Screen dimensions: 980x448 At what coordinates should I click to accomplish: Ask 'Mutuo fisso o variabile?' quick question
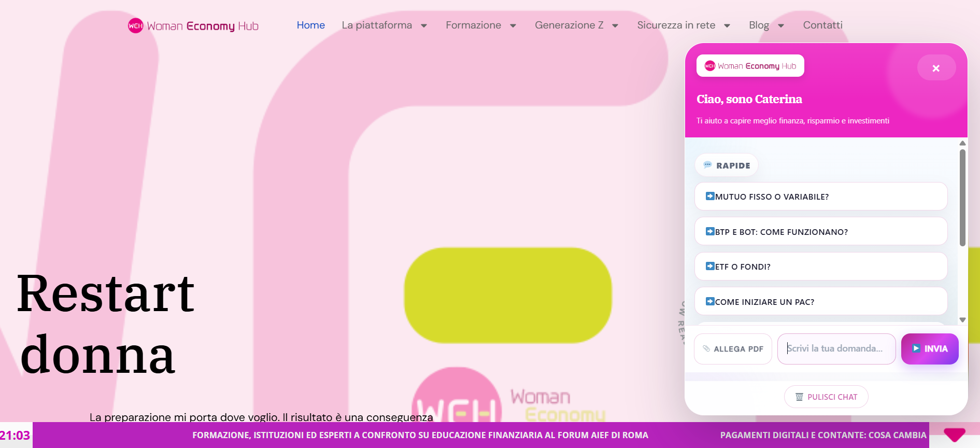click(x=821, y=197)
